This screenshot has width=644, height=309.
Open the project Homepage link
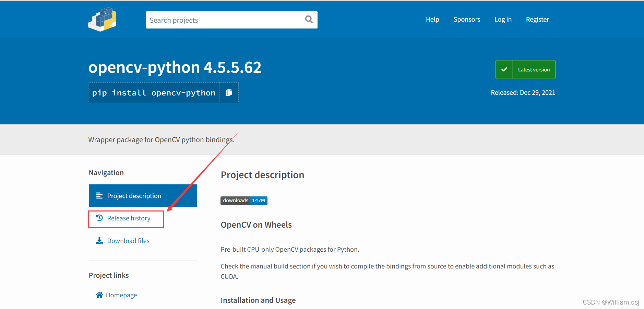[x=121, y=295]
